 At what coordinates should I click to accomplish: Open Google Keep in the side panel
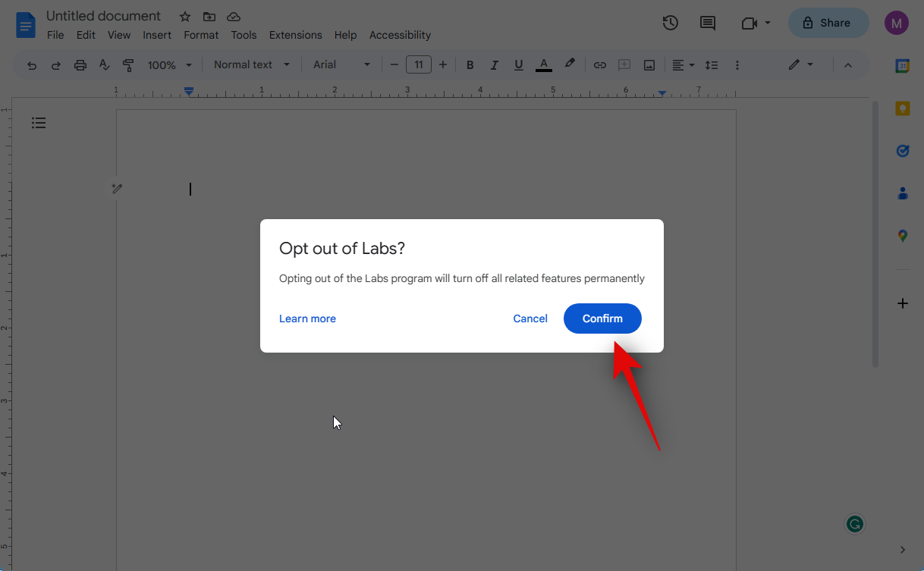(x=902, y=108)
